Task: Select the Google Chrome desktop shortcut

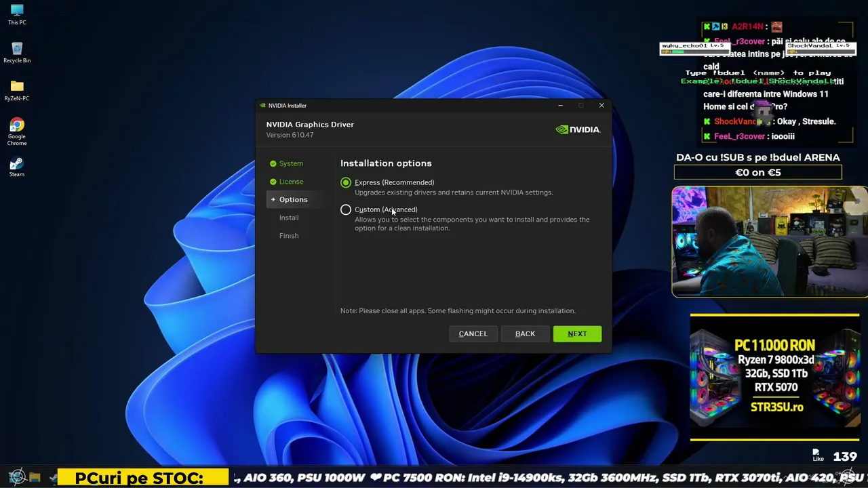Action: tap(17, 131)
